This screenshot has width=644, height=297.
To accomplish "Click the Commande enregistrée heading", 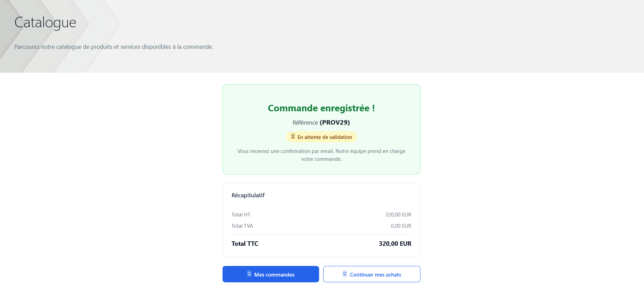I will pos(321,108).
